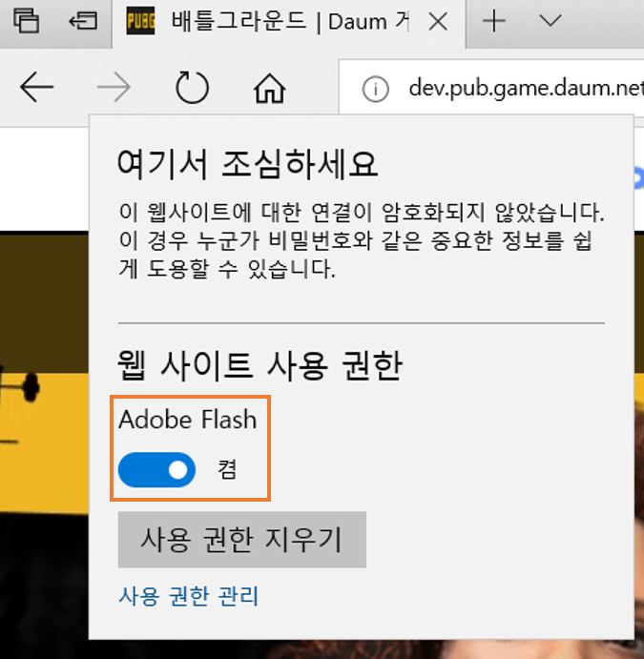
Task: Click the forward navigation arrow
Action: pos(114,89)
